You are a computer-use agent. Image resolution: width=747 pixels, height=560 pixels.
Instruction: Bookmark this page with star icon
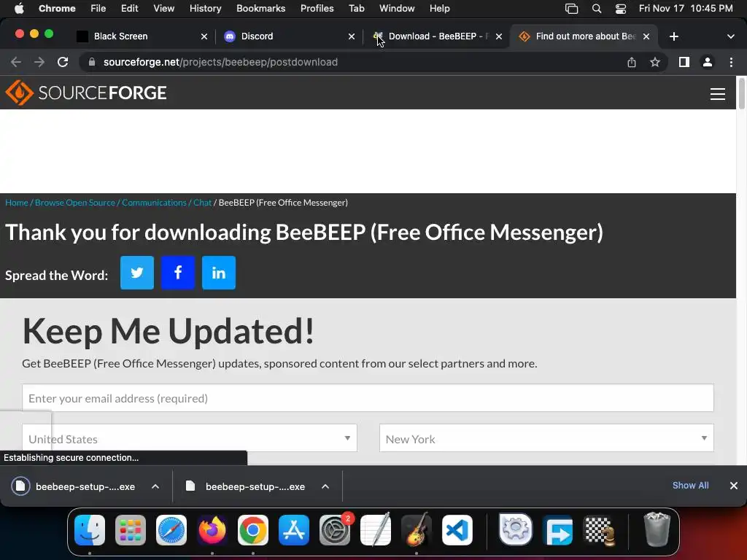click(x=655, y=62)
